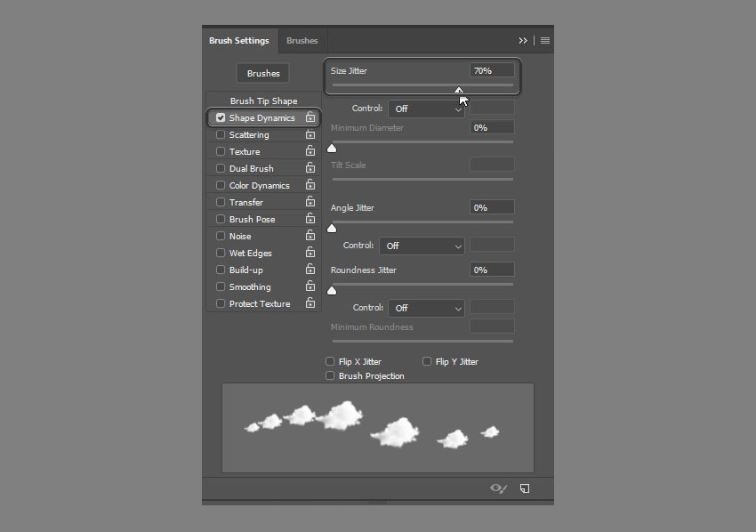Uncheck the Shape Dynamics checkbox
The width and height of the screenshot is (756, 532).
221,117
